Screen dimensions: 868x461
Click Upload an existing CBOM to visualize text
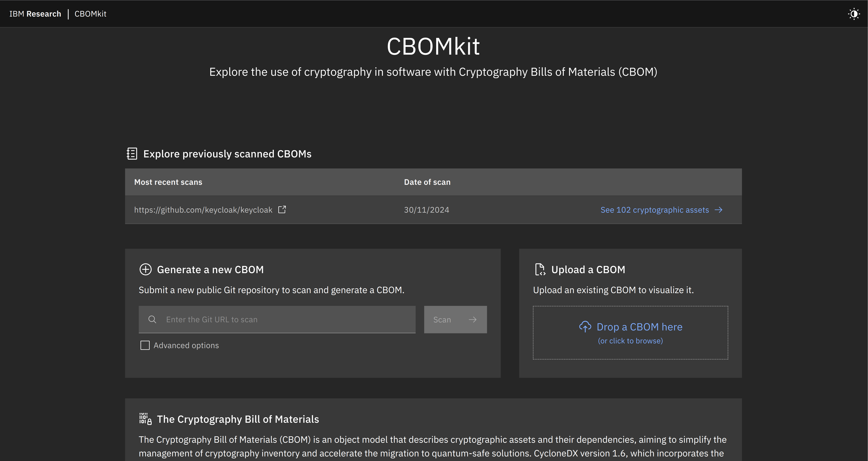point(613,290)
